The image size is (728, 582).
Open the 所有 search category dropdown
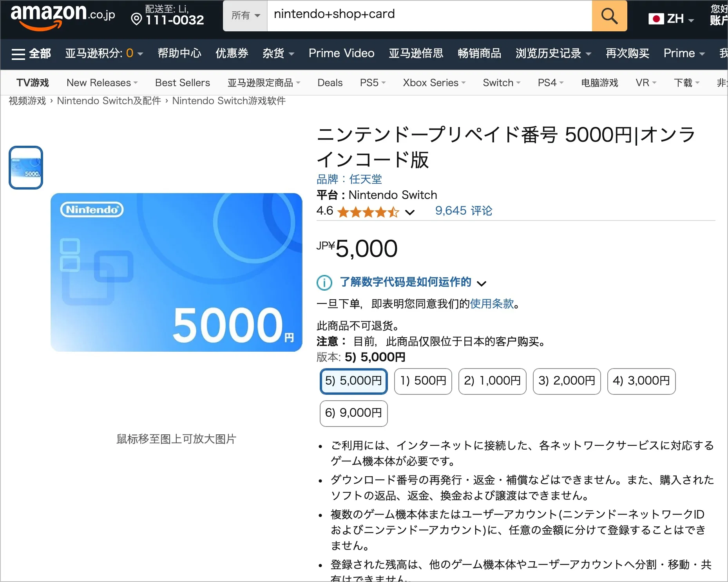click(245, 16)
